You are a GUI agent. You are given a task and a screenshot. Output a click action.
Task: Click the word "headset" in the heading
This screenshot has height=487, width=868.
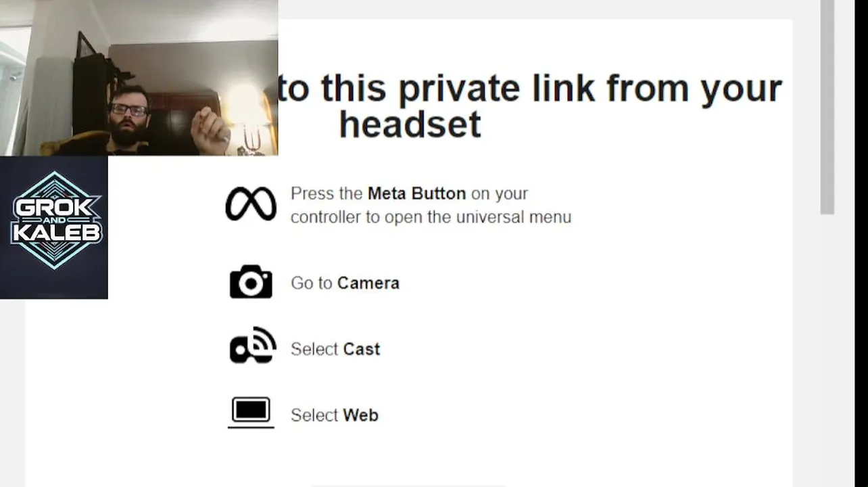pyautogui.click(x=410, y=124)
